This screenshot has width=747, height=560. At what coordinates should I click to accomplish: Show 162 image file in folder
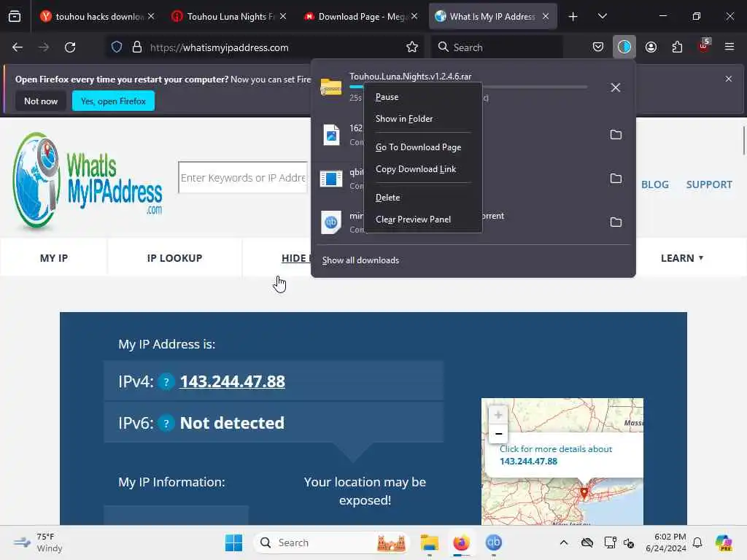point(616,135)
